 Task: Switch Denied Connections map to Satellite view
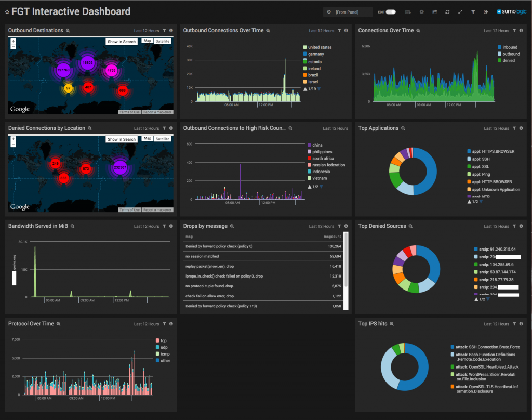(x=163, y=139)
